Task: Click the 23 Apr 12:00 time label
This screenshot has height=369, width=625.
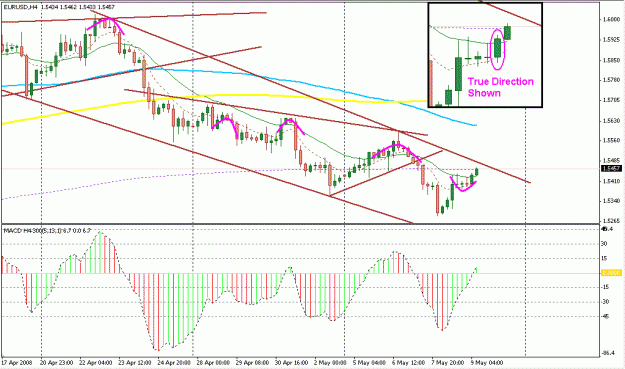Action: point(135,363)
